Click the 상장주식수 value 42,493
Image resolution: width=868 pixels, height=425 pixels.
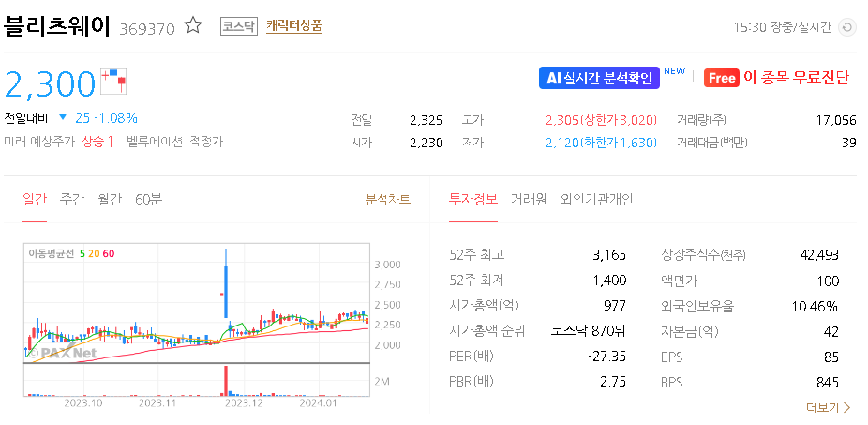click(819, 255)
